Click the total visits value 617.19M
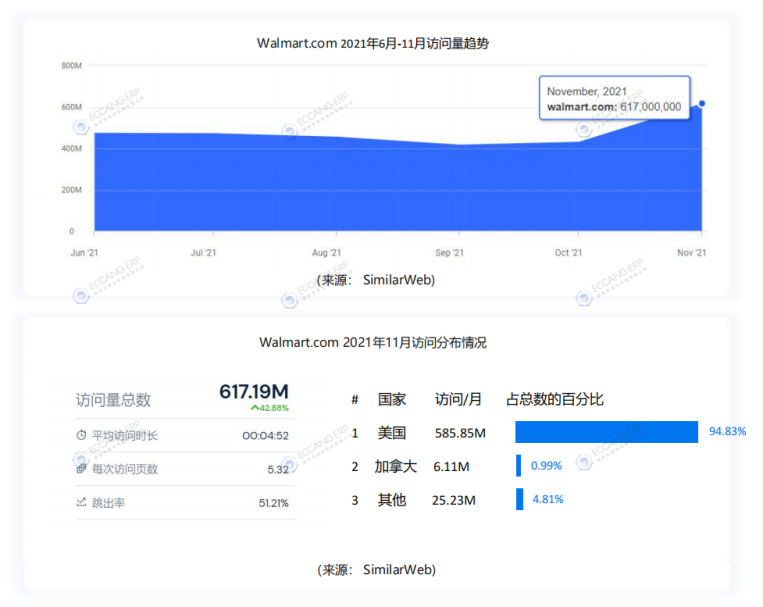 coord(254,391)
